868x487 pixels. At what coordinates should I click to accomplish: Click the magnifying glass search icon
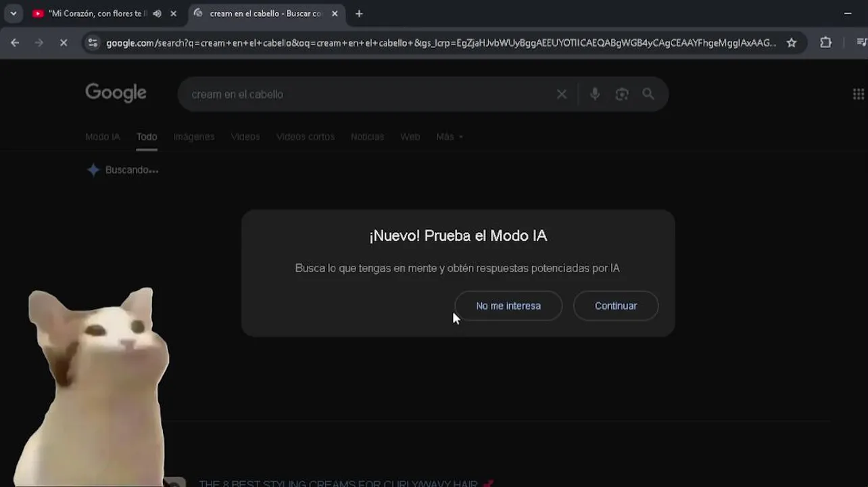[x=648, y=94]
